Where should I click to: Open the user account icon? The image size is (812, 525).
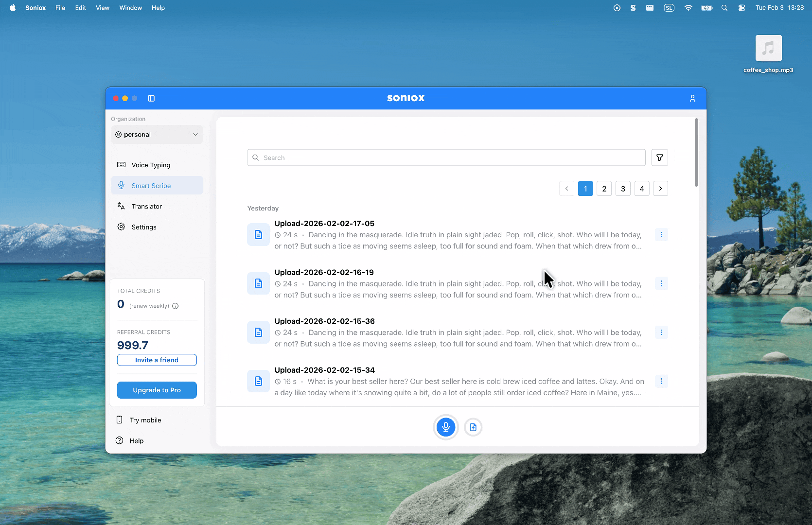(692, 98)
